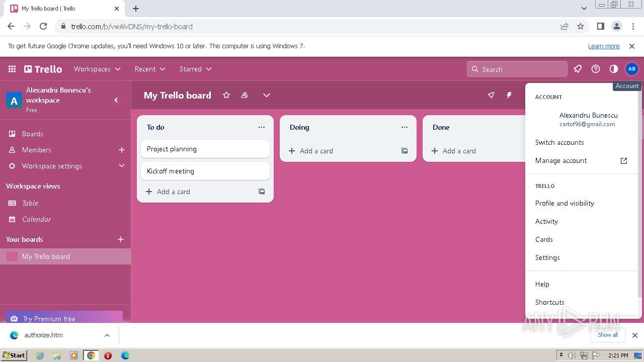
Task: Click Try Premium free button
Action: [x=64, y=318]
